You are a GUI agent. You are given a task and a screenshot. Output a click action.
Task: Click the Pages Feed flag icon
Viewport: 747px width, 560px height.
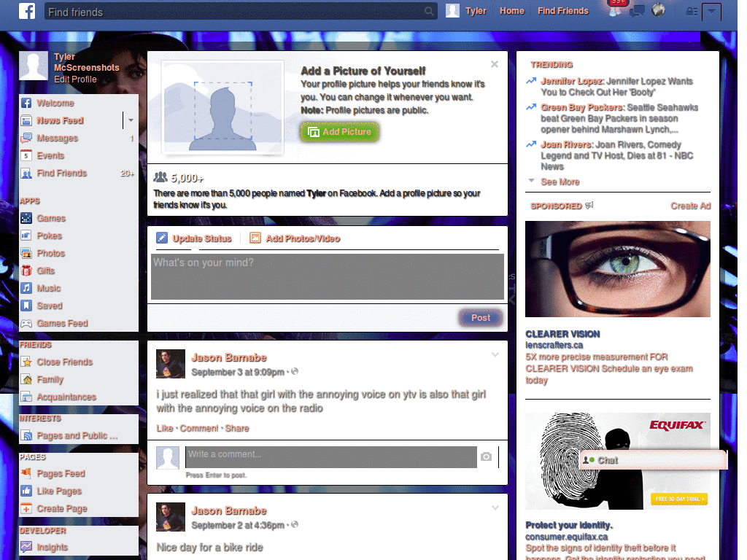[26, 473]
